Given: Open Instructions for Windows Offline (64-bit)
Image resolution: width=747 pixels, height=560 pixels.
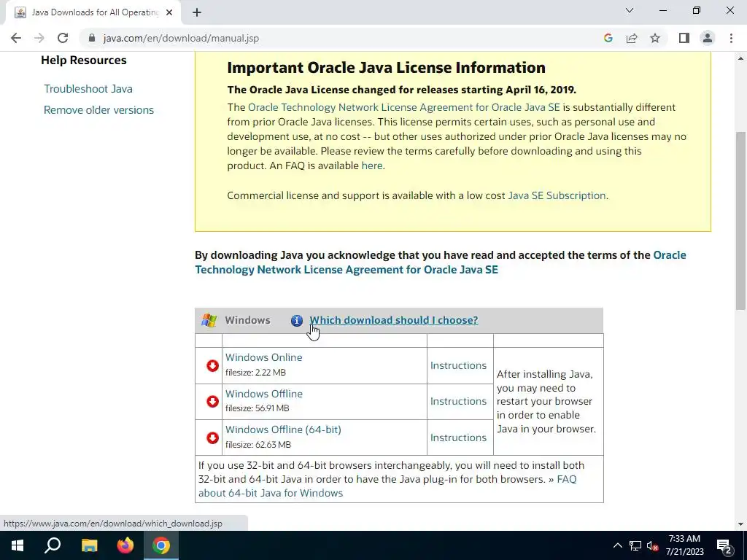Looking at the screenshot, I should [x=458, y=437].
